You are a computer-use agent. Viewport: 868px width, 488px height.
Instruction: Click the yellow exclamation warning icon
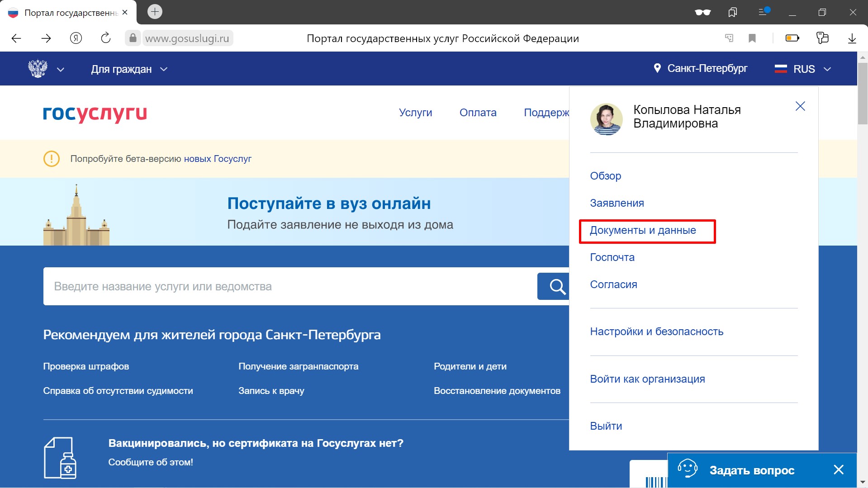point(52,159)
